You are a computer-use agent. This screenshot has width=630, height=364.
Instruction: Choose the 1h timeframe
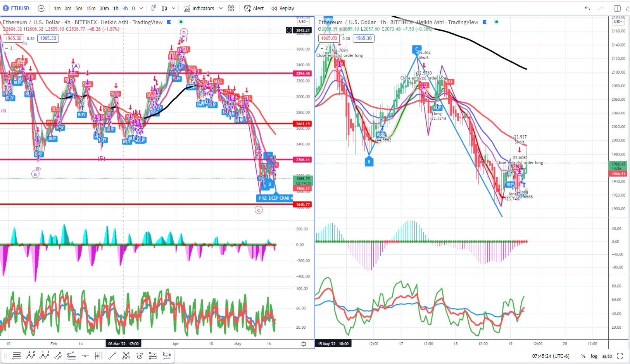pyautogui.click(x=116, y=8)
